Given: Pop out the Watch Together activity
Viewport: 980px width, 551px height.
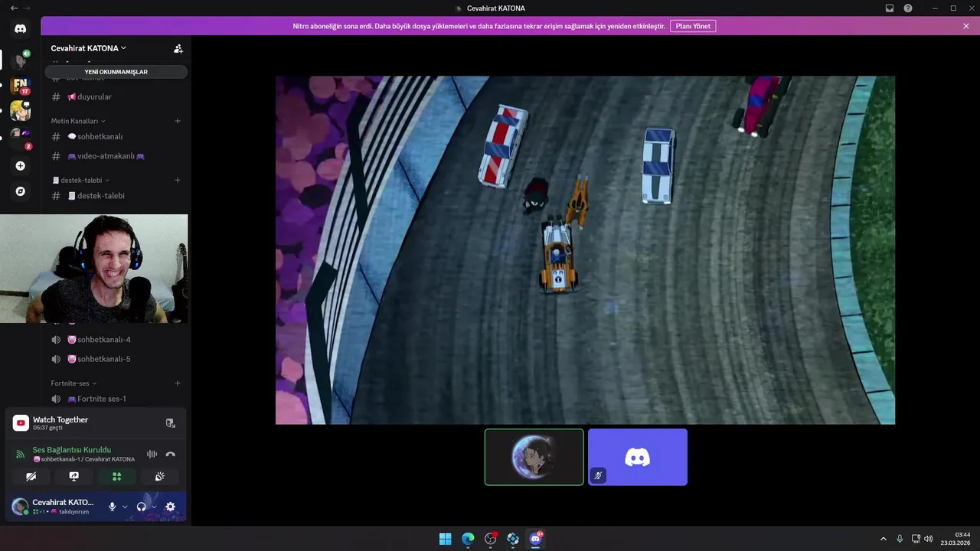Looking at the screenshot, I should click(170, 423).
